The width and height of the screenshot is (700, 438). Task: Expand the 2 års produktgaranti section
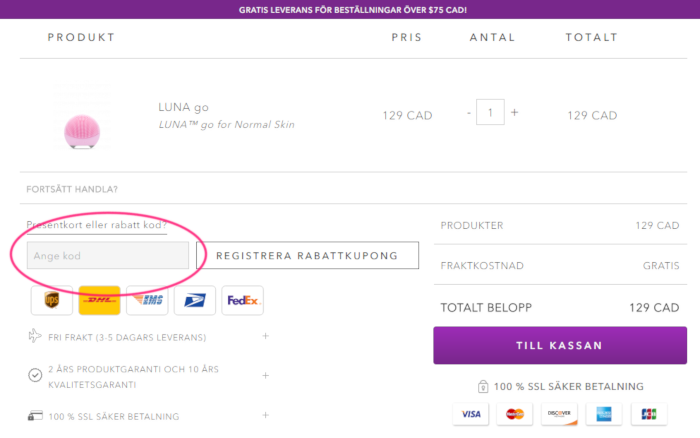point(265,375)
